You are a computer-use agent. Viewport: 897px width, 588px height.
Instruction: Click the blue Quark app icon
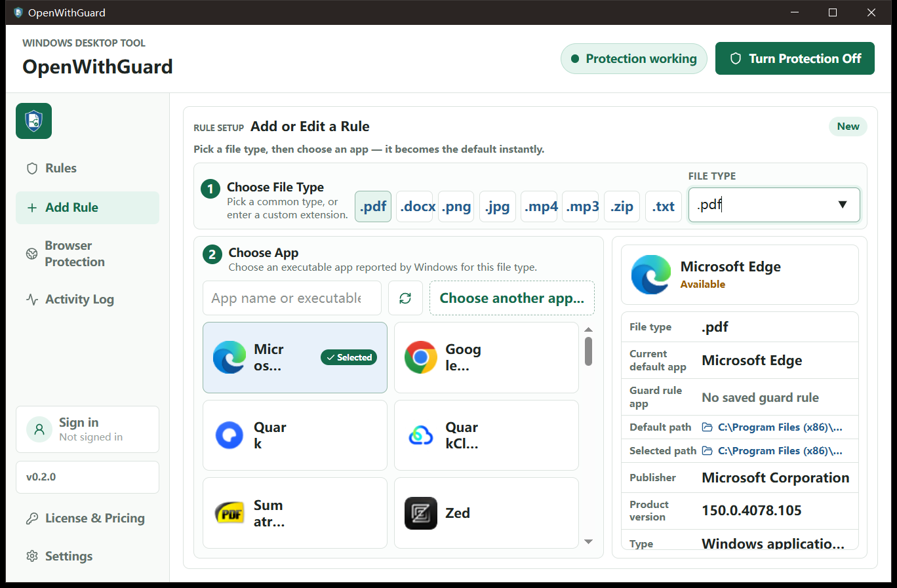(229, 435)
